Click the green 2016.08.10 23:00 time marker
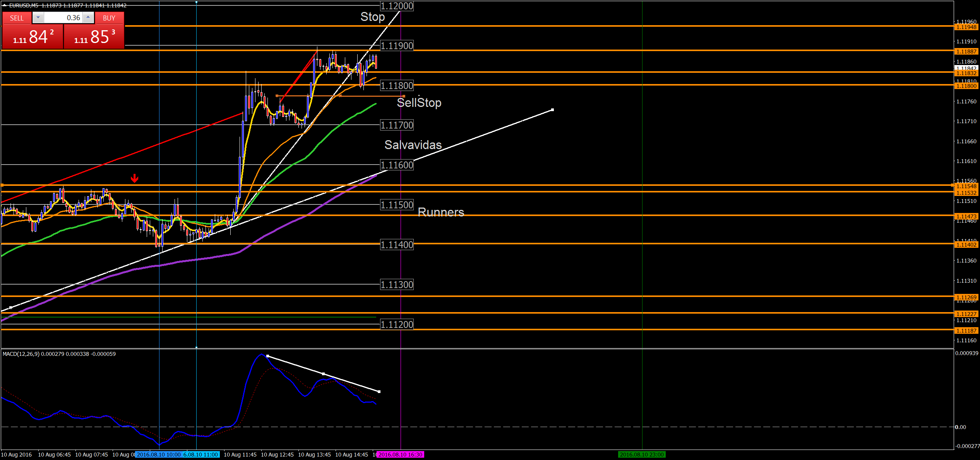This screenshot has height=460, width=980. pos(642,455)
